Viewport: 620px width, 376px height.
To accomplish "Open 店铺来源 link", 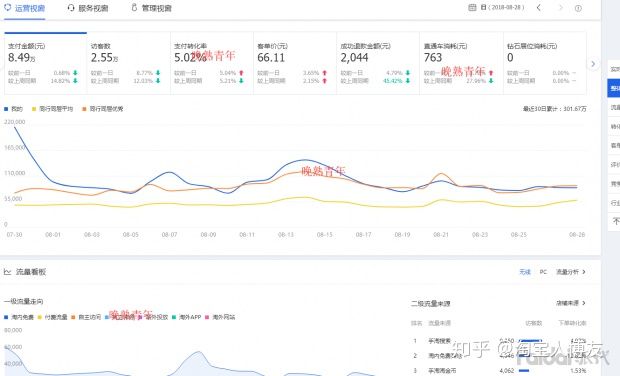I will [x=571, y=303].
